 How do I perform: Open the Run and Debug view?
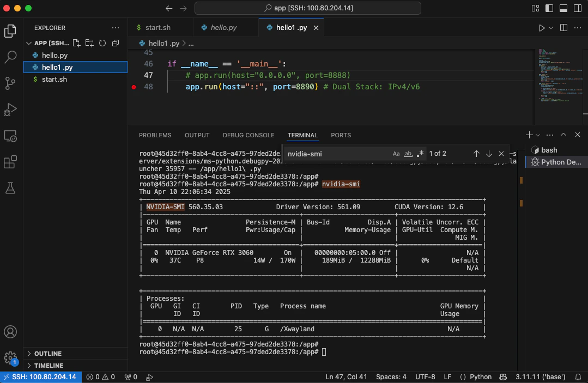pyautogui.click(x=10, y=109)
